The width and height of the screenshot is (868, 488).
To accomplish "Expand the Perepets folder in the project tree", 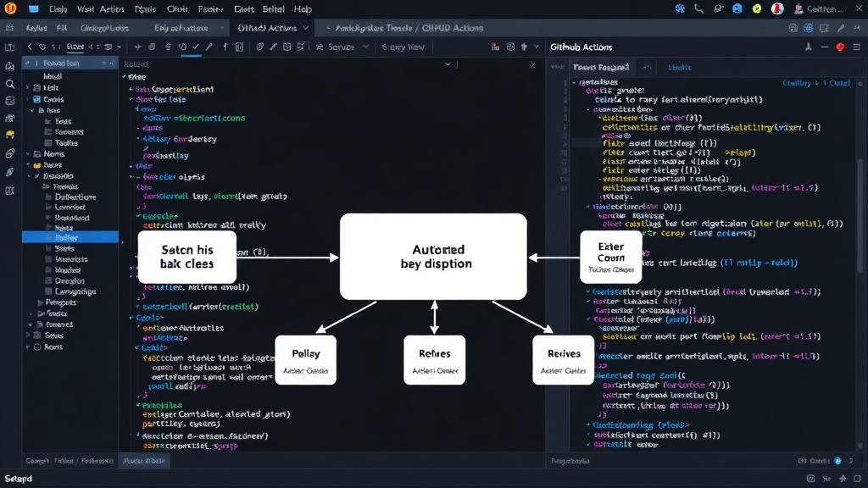I will pos(40,302).
